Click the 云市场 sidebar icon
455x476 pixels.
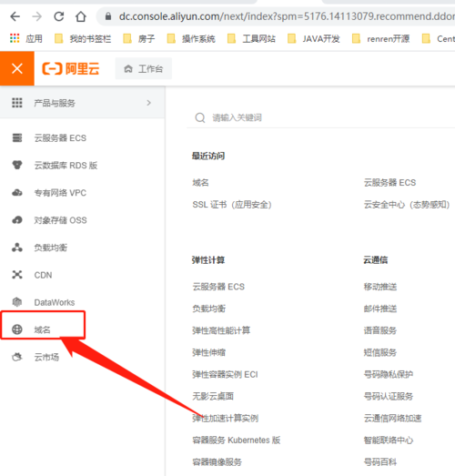pyautogui.click(x=17, y=357)
